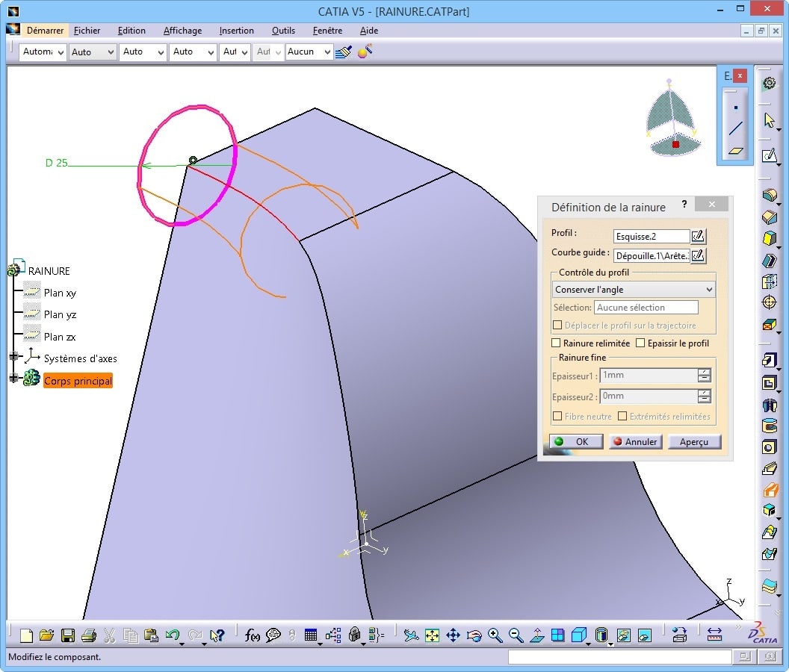Open the Conserver l'angle dropdown

click(634, 289)
